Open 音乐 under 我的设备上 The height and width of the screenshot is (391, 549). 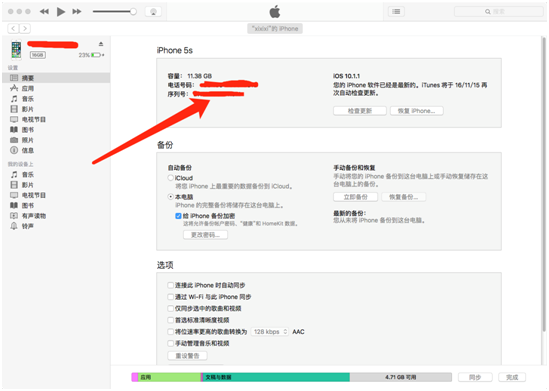(x=56, y=174)
